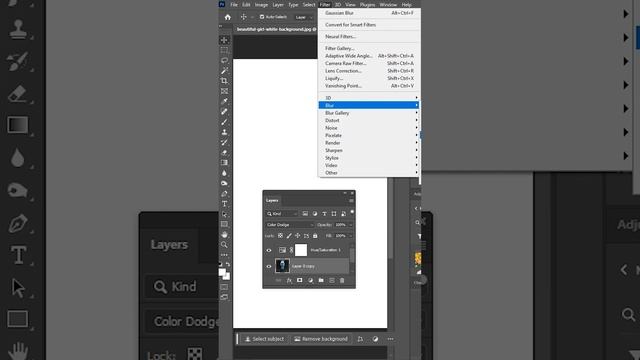
Task: Select the Crop tool
Action: (x=224, y=81)
